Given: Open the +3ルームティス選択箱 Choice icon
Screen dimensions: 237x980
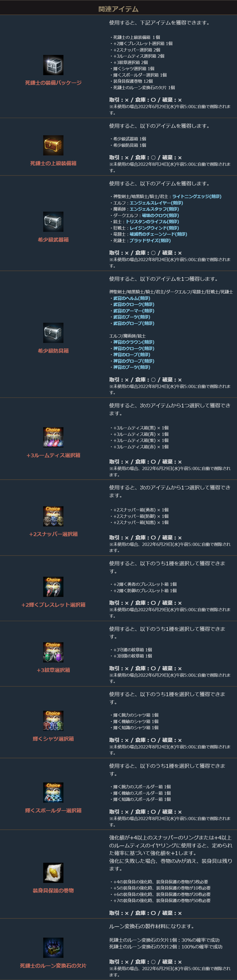Looking at the screenshot, I should tap(53, 437).
